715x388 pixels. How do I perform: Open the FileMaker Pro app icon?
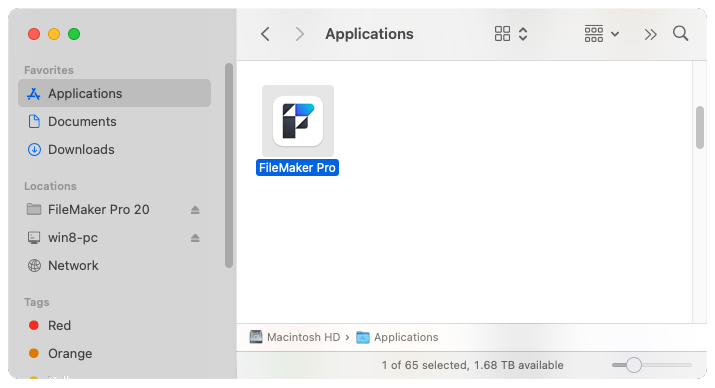pos(298,121)
